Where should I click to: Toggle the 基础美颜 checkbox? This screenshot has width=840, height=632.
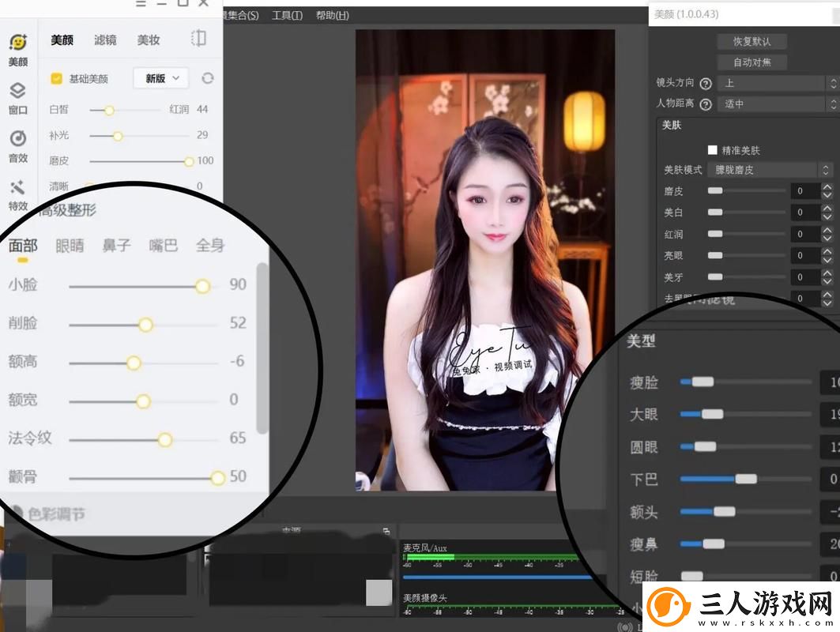coord(56,79)
